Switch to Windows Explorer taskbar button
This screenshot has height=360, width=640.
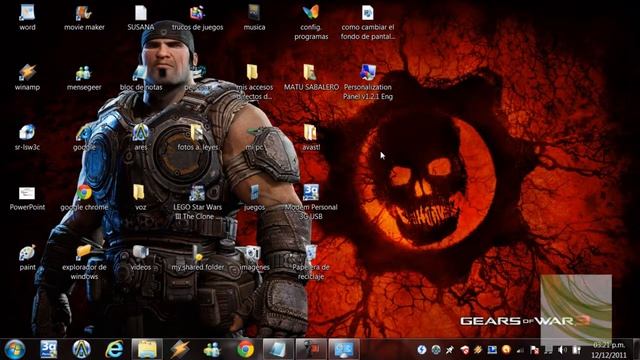click(x=147, y=349)
